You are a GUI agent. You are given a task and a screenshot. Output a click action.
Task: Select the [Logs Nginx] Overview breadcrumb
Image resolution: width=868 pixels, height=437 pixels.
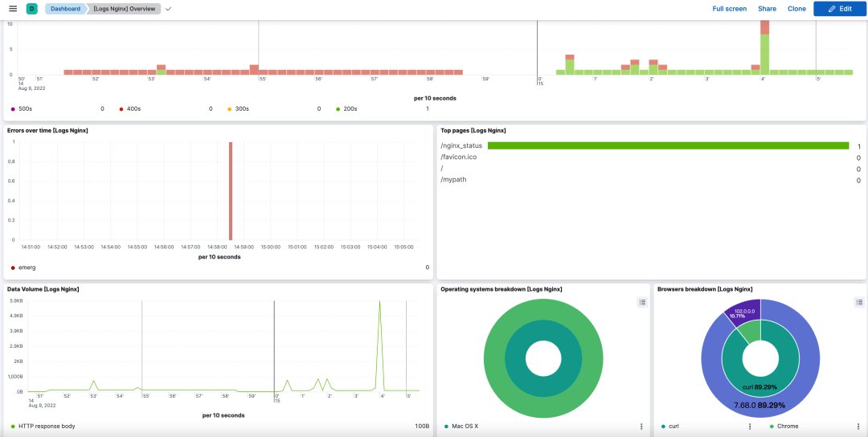click(124, 9)
